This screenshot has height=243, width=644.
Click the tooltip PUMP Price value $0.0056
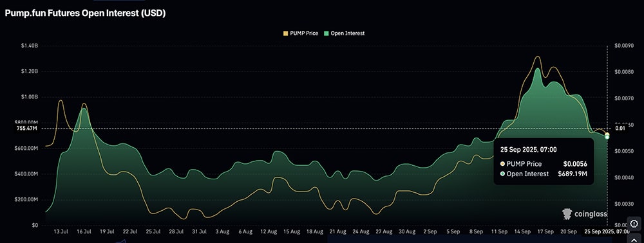pos(575,164)
